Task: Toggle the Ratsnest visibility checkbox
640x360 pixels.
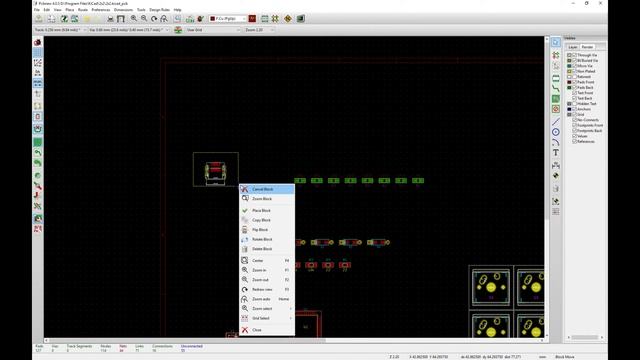Action: point(574,77)
